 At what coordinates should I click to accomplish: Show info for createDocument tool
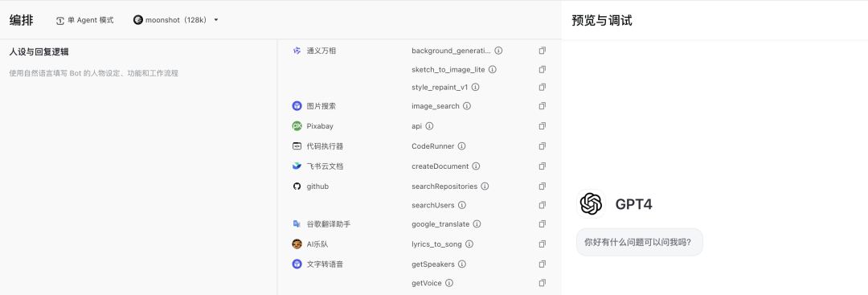click(476, 166)
